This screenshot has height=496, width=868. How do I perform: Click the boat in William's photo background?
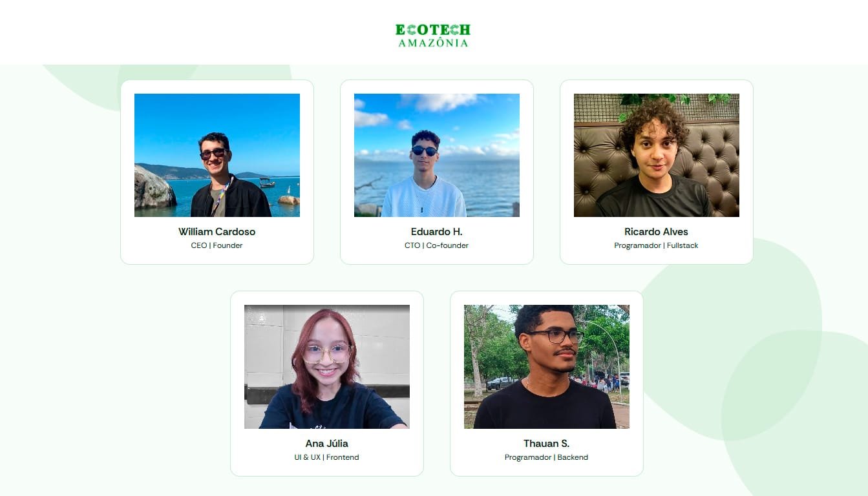coord(267,183)
